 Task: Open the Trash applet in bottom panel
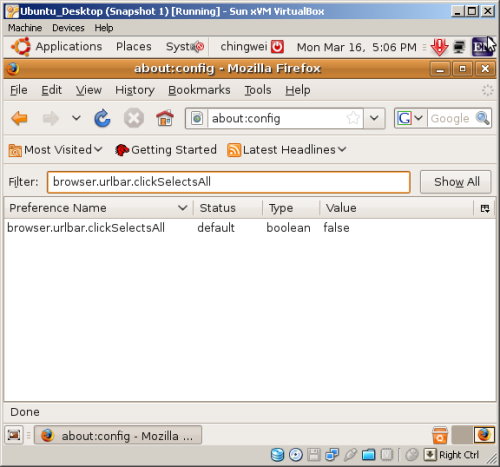pyautogui.click(x=440, y=435)
